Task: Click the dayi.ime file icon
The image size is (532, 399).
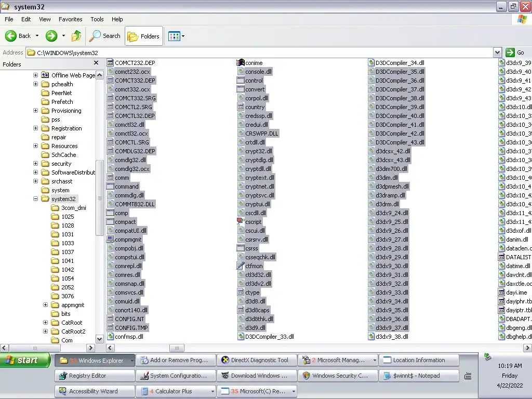Action: tap(501, 292)
